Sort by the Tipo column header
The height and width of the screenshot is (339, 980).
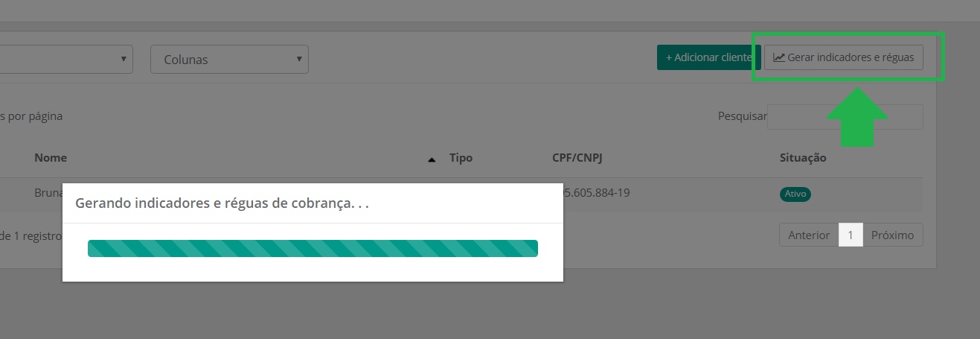click(461, 158)
